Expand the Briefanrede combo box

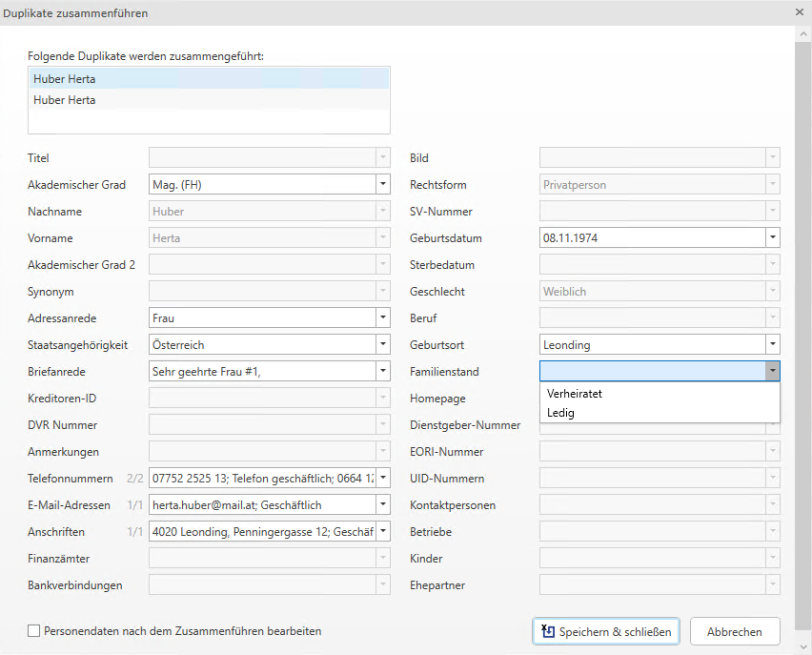(x=382, y=372)
